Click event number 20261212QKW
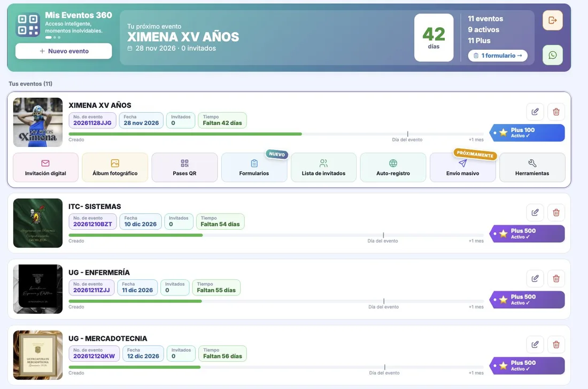The width and height of the screenshot is (588, 389). point(94,353)
